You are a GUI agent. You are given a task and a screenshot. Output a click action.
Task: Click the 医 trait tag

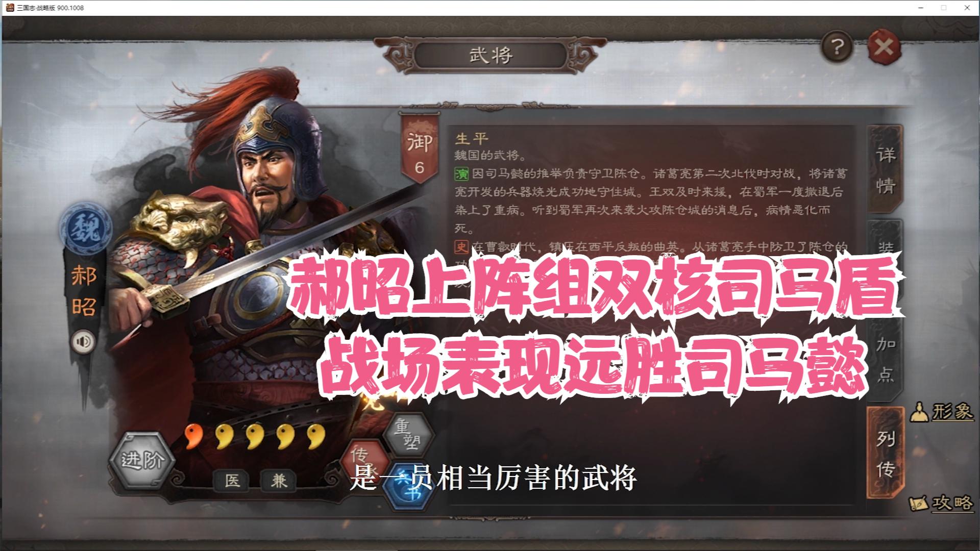232,480
